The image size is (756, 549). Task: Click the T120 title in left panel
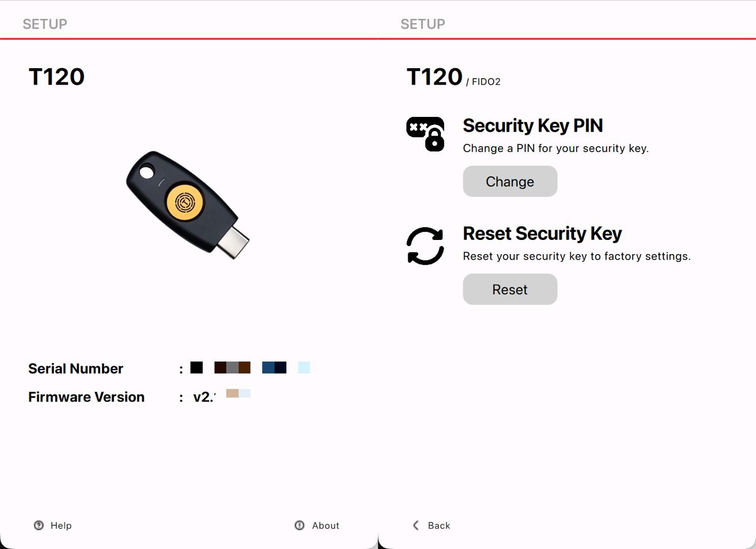tap(56, 77)
